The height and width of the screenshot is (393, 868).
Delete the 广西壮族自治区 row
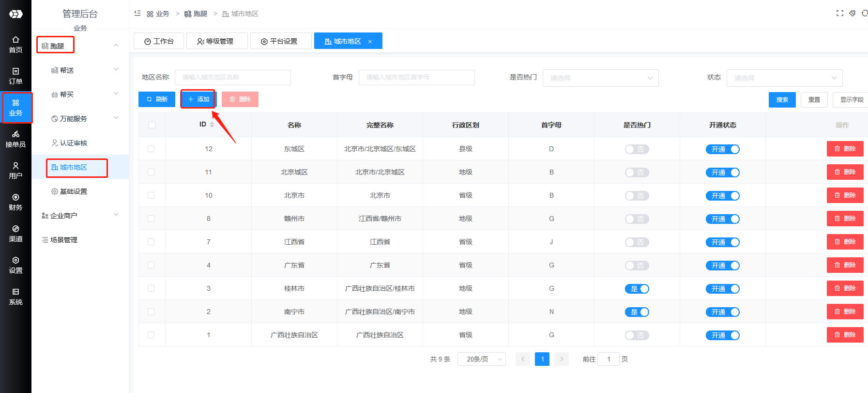[845, 335]
